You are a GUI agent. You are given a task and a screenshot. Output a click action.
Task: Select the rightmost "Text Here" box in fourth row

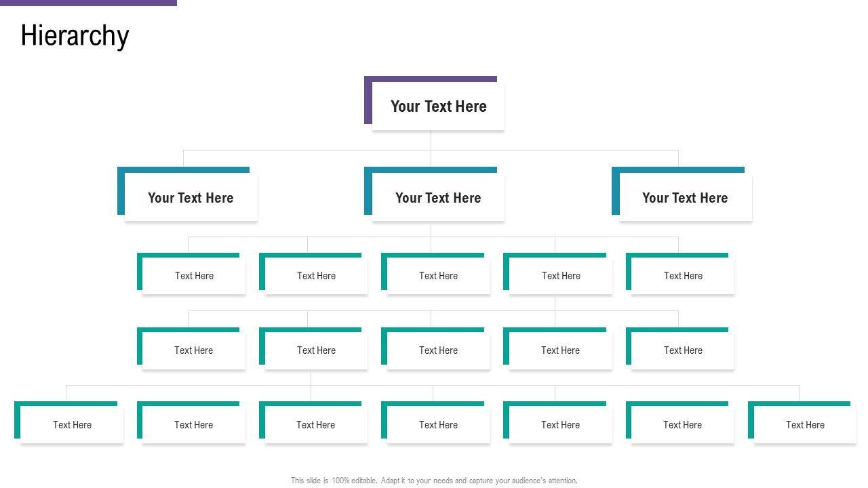(x=683, y=350)
